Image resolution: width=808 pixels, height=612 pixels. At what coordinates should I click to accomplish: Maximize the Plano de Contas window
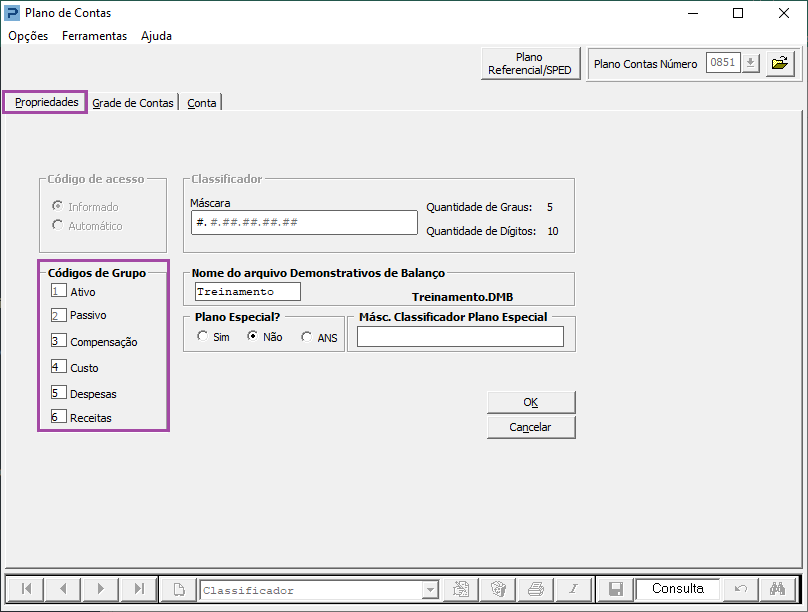click(738, 13)
